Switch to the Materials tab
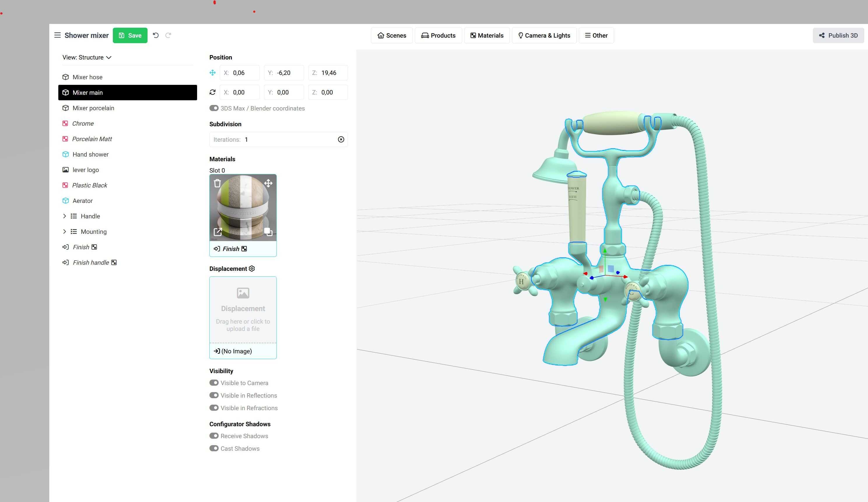The height and width of the screenshot is (502, 868). click(x=486, y=35)
